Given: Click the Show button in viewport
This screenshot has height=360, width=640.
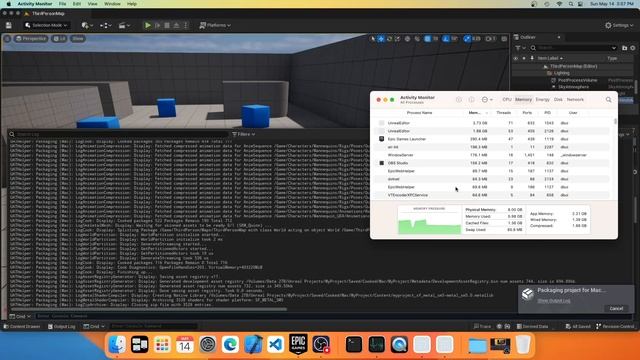Looking at the screenshot, I should (x=78, y=39).
